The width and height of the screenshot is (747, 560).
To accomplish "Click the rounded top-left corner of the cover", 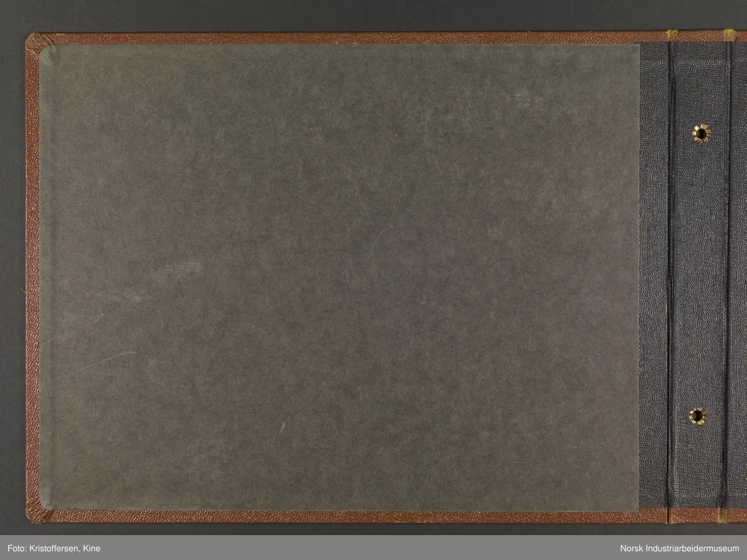I will tap(34, 41).
